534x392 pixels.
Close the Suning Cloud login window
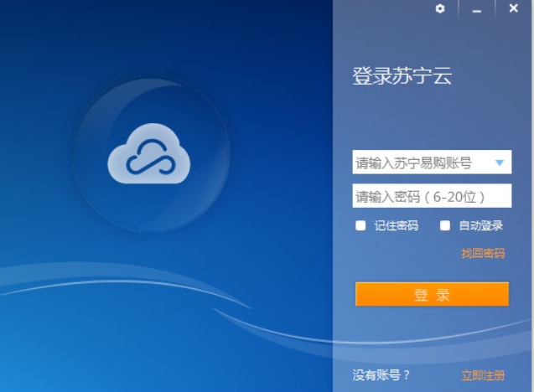coord(514,8)
